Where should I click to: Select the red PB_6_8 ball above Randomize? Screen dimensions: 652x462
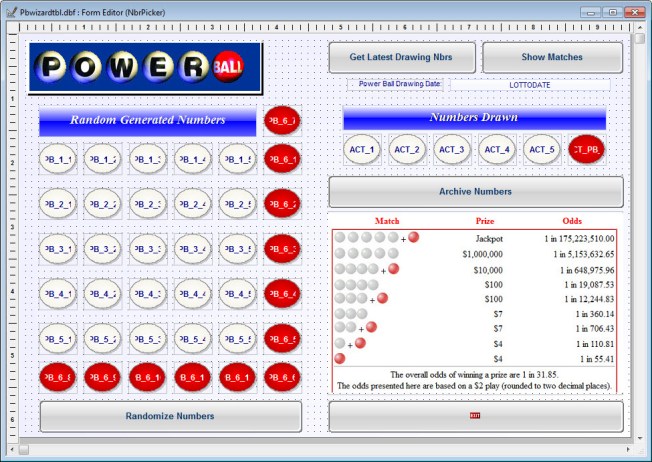point(58,377)
